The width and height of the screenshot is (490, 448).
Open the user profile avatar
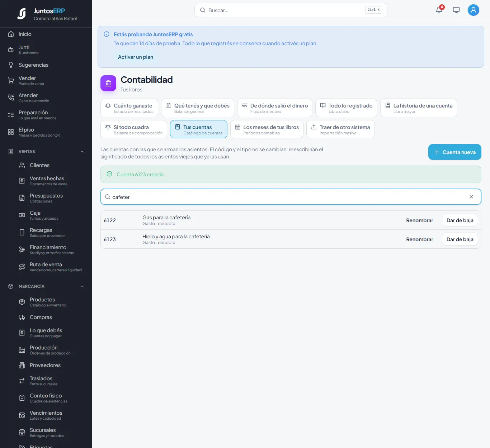pyautogui.click(x=473, y=10)
